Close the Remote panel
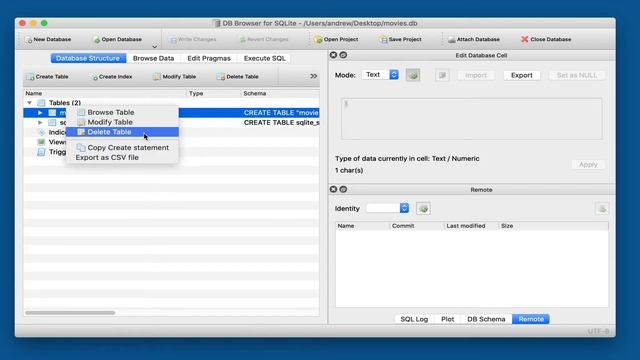 [333, 189]
